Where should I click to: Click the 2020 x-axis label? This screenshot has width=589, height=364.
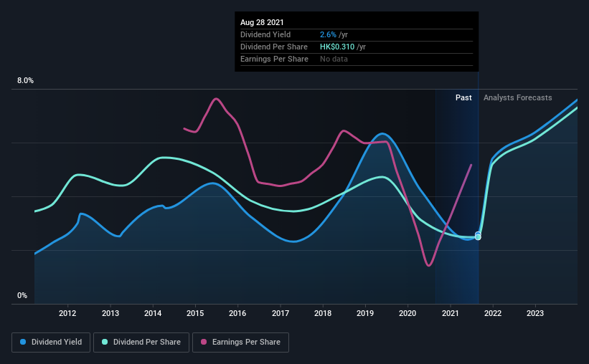click(407, 313)
